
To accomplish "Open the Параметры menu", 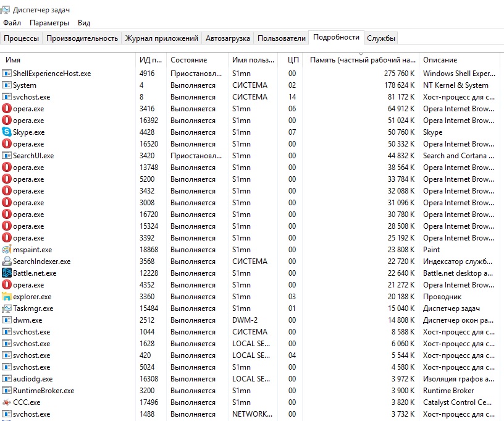I will [49, 23].
